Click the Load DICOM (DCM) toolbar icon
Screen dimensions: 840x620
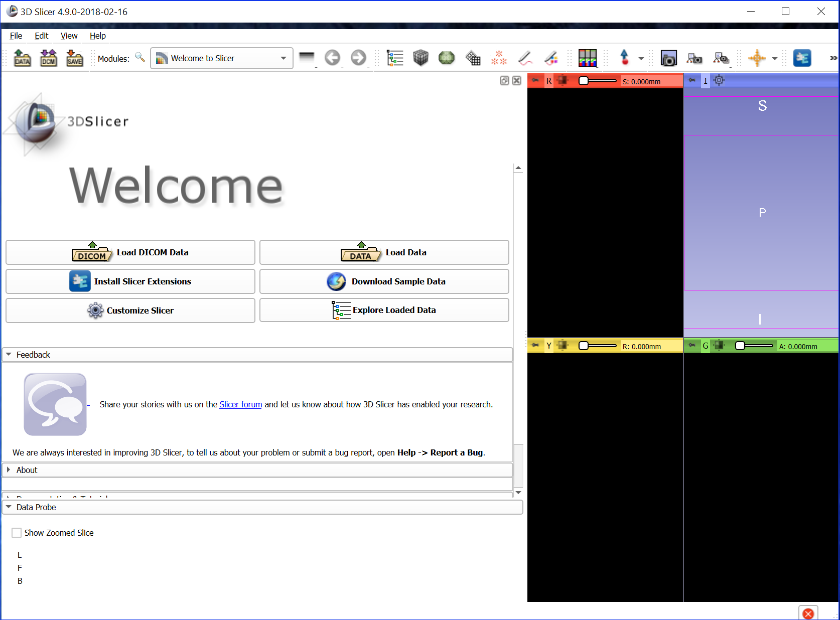(48, 58)
